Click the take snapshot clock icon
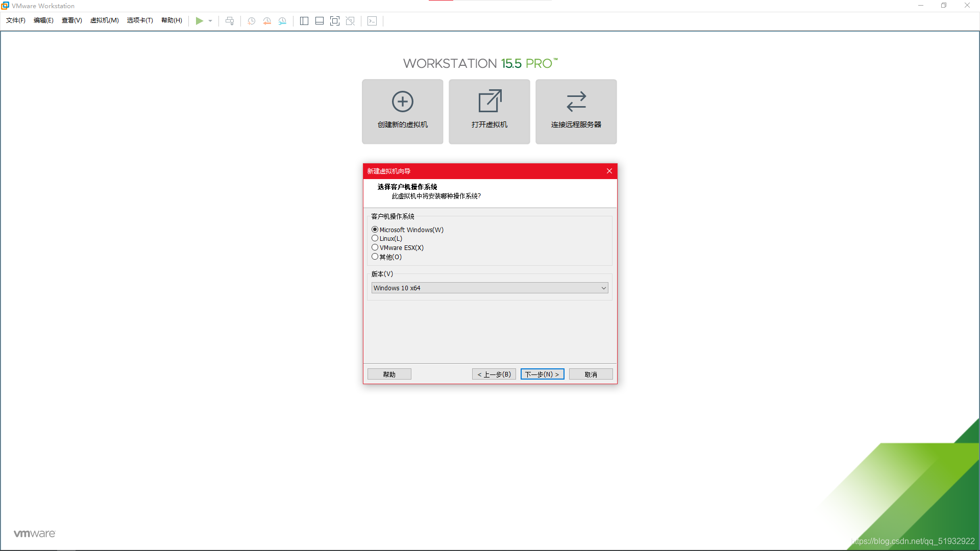980x551 pixels. click(252, 21)
